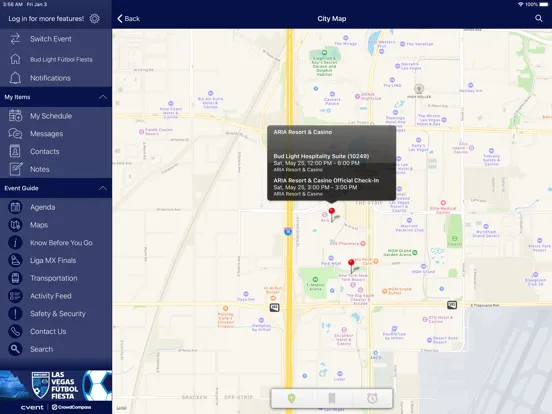This screenshot has width=552, height=414.
Task: Tap the ARIA Resort & Casino callout title
Action: point(303,132)
